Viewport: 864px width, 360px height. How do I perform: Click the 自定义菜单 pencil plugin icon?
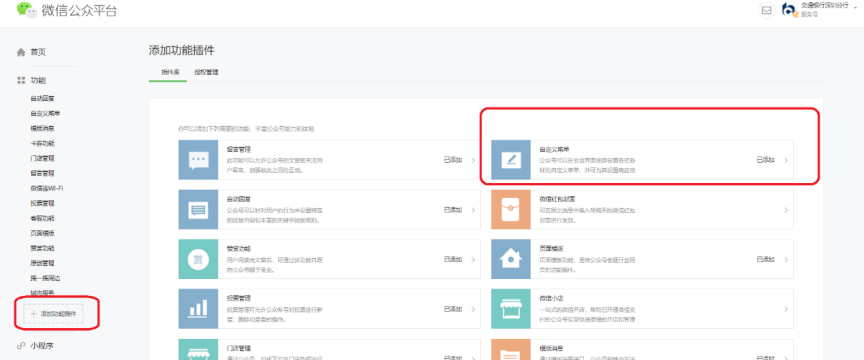511,160
